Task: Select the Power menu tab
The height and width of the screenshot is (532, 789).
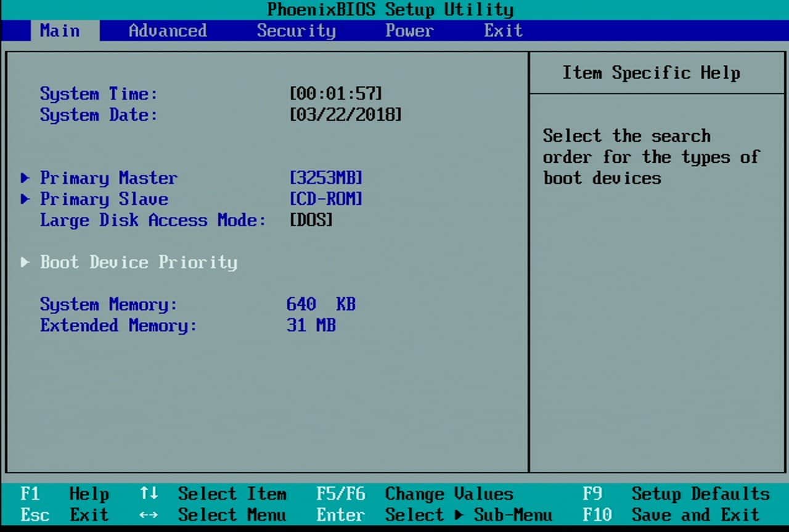Action: [409, 30]
